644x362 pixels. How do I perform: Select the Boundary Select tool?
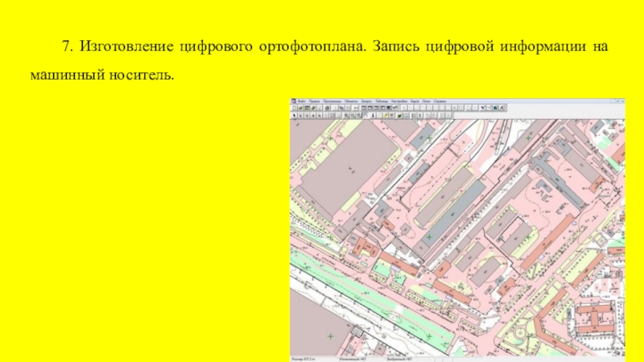point(319,115)
